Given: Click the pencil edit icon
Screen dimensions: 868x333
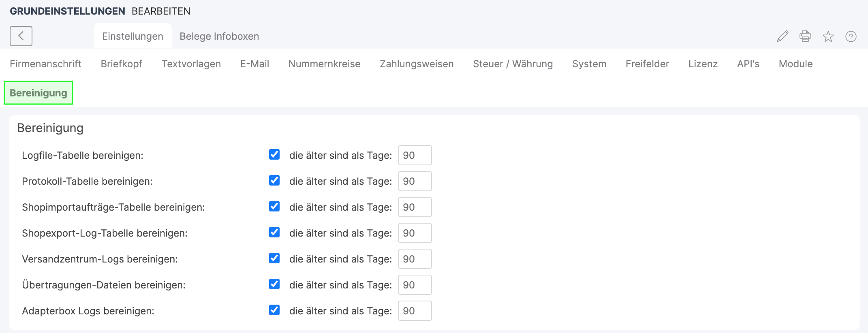Looking at the screenshot, I should pos(782,36).
